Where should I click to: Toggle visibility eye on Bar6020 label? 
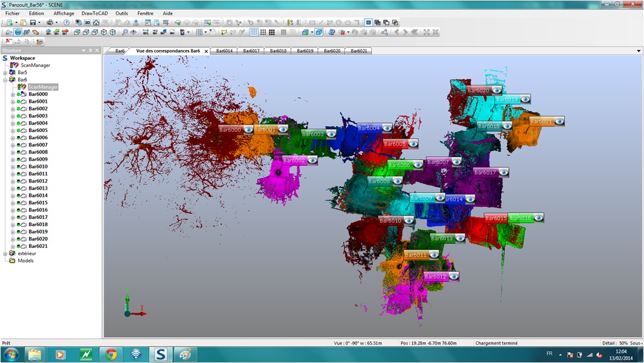[497, 90]
